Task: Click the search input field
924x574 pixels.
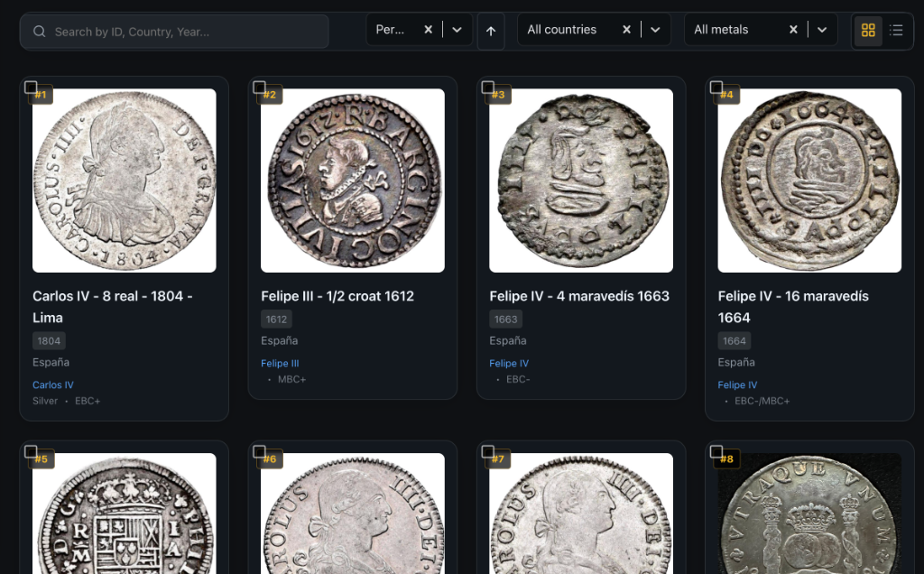Action: click(174, 31)
